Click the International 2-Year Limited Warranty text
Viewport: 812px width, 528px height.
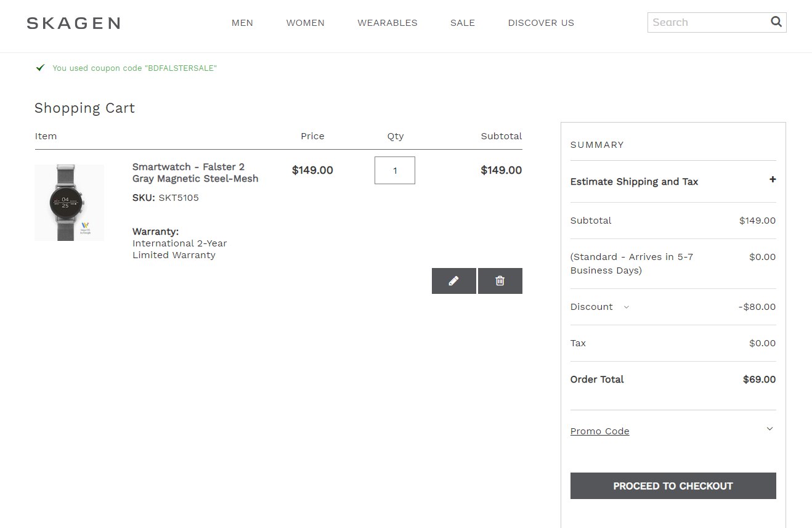pyautogui.click(x=180, y=250)
